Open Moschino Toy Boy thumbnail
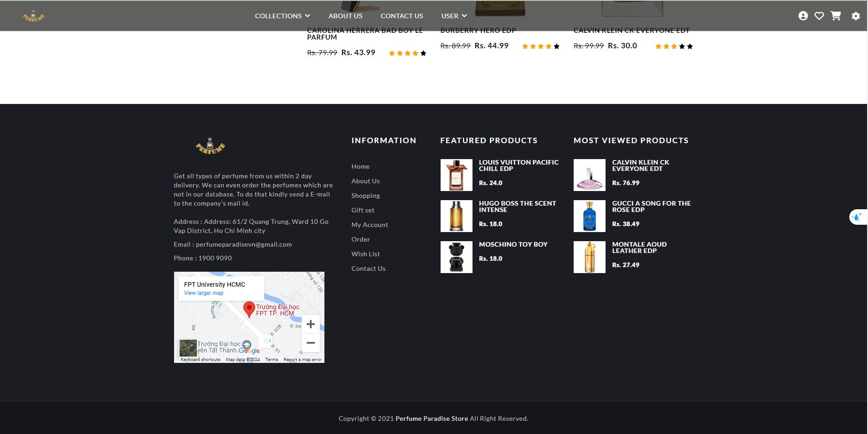The height and width of the screenshot is (434, 868). pyautogui.click(x=457, y=257)
